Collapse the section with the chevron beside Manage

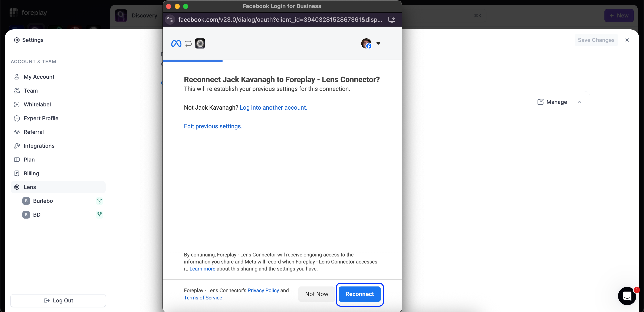[x=579, y=102]
